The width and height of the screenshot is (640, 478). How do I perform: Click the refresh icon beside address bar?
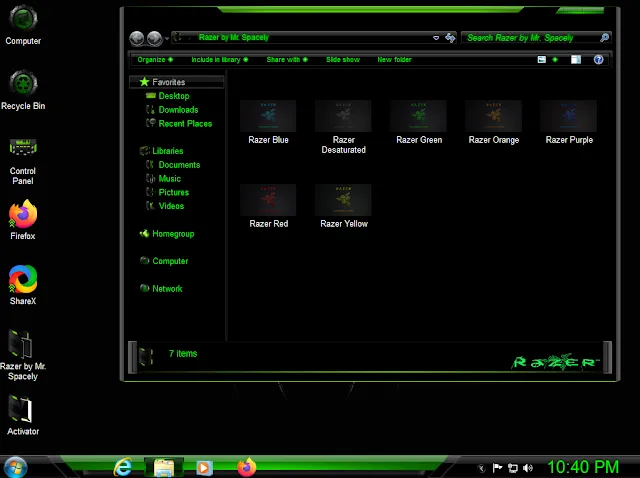pos(450,38)
